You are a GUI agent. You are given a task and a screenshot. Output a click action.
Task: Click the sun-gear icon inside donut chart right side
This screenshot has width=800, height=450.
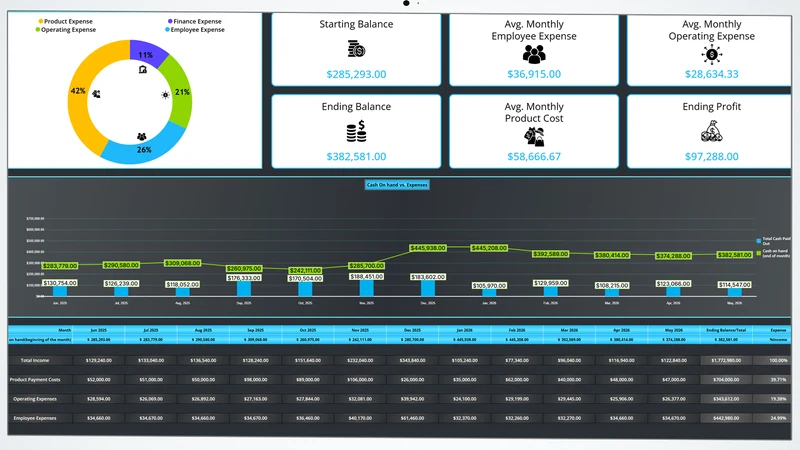[165, 95]
